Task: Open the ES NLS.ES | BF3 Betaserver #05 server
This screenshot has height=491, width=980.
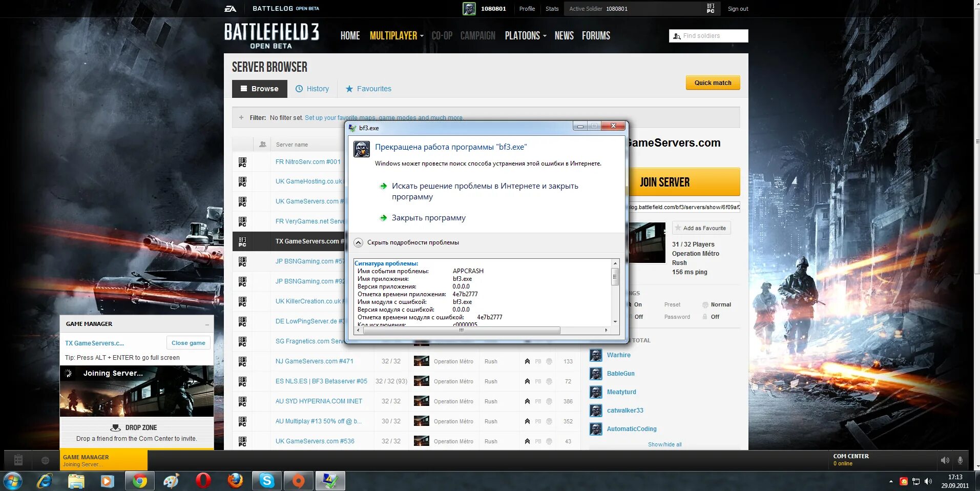Action: 321,381
